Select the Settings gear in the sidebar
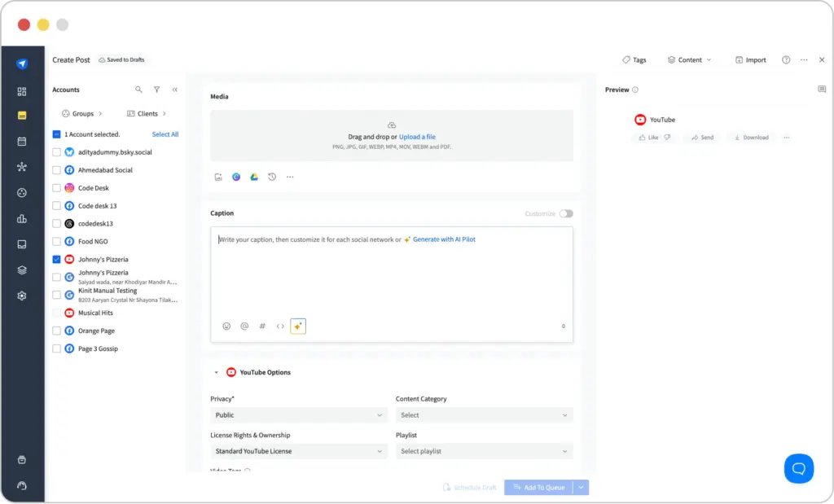 22,296
